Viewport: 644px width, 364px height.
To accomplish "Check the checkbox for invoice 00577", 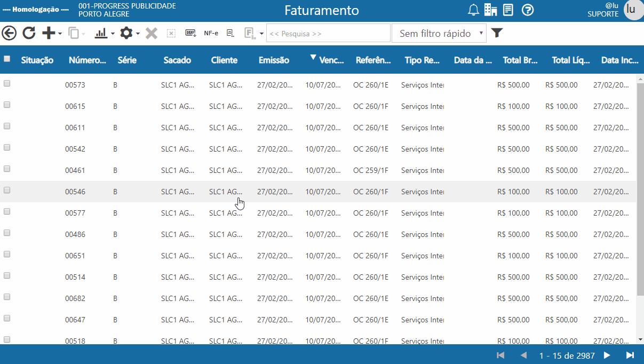I will [7, 212].
